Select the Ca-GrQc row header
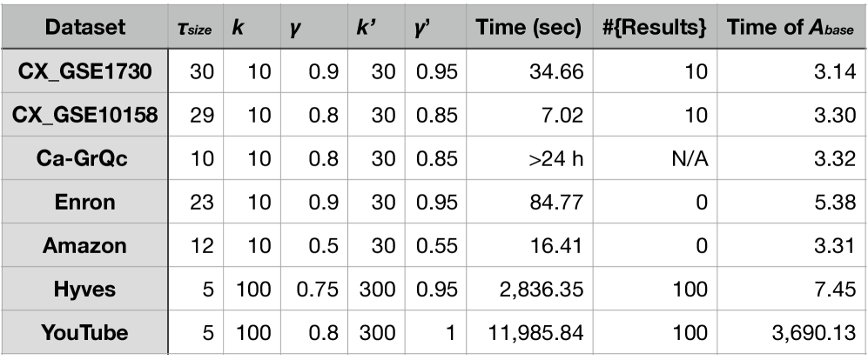The width and height of the screenshot is (868, 360). pos(85,158)
